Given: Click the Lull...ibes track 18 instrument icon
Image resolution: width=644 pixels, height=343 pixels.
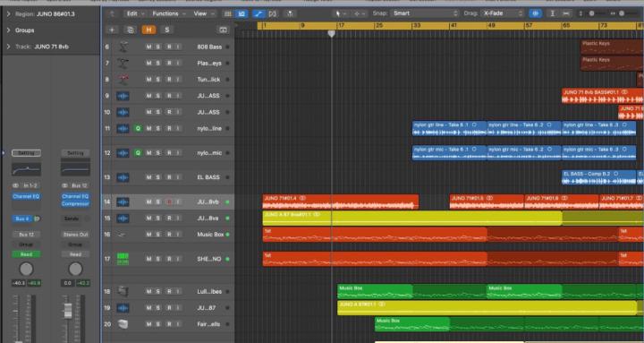Looking at the screenshot, I should pos(123,291).
